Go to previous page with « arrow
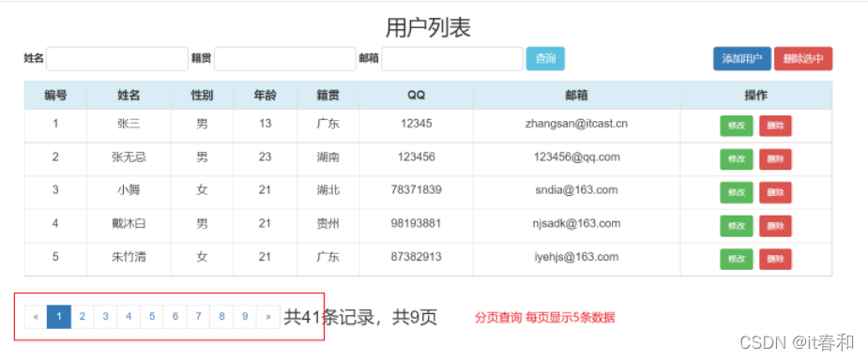 point(36,317)
